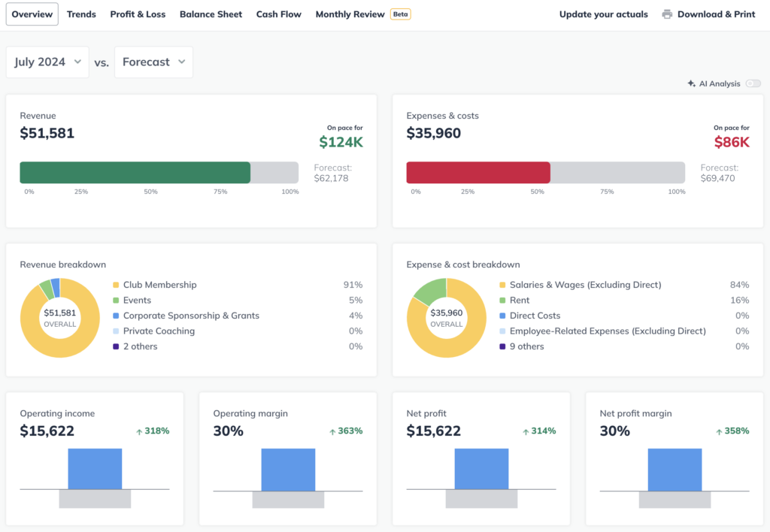Click the yellow dot beside Club Membership
This screenshot has height=532, width=770.
click(115, 285)
